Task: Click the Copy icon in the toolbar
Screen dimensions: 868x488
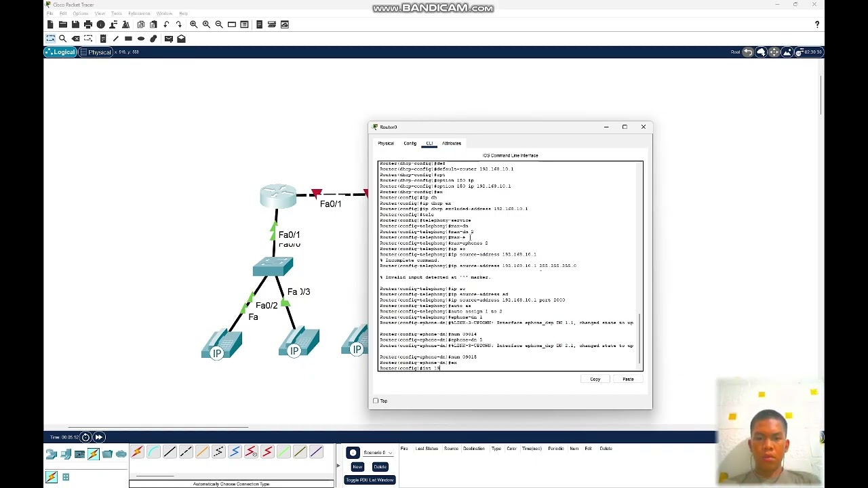Action: [x=140, y=24]
